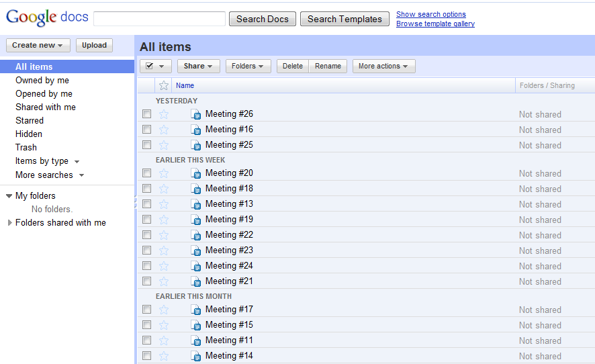
Task: Tick the checkbox next to Meeting #11
Action: click(147, 340)
